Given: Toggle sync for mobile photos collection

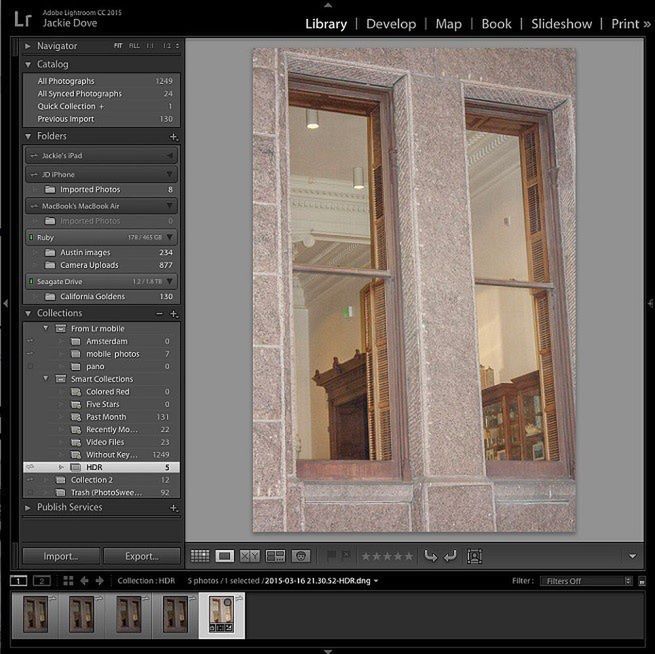Looking at the screenshot, I should click(30, 354).
